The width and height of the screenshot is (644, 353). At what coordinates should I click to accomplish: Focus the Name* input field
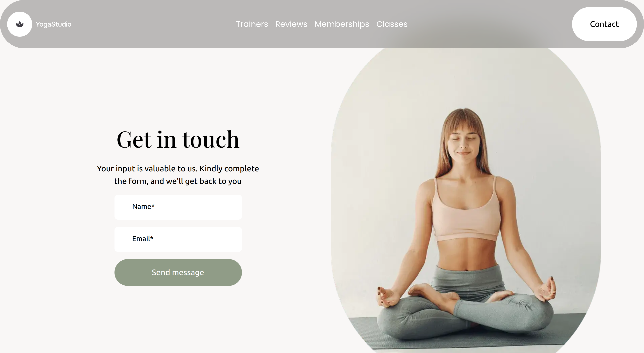pos(178,207)
